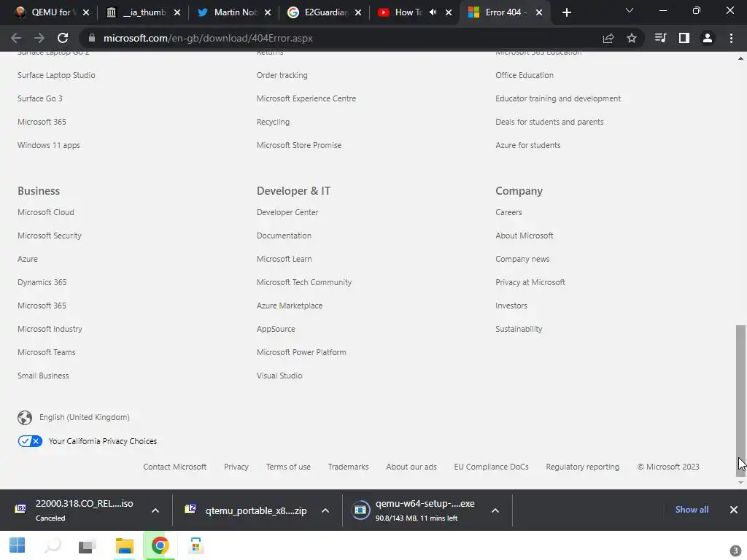Open English (United Kingdom) language selector
This screenshot has width=747, height=560.
click(85, 418)
